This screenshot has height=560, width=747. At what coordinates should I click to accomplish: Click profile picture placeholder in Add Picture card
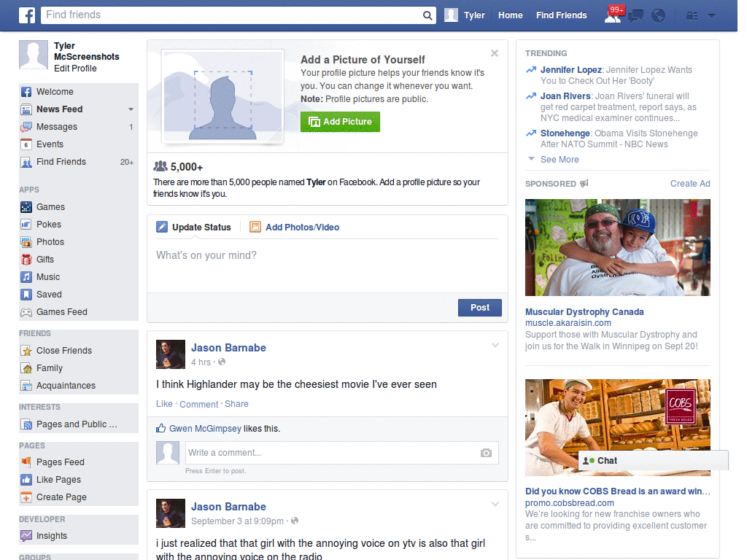[222, 97]
